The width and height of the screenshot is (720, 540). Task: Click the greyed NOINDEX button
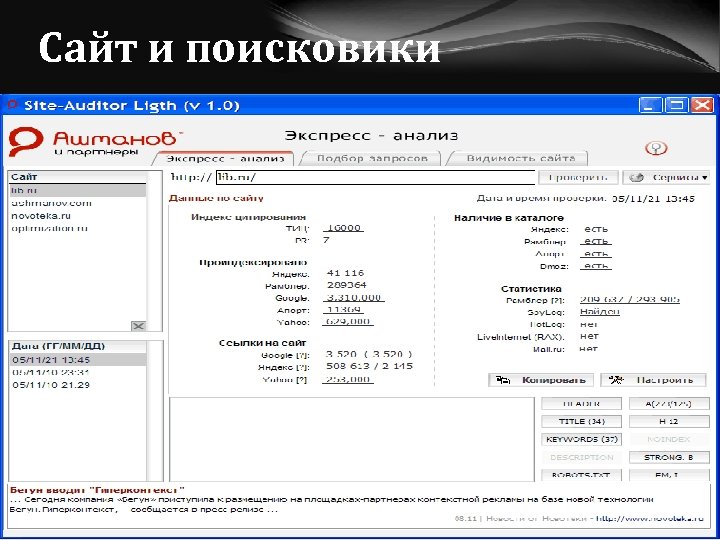coord(669,439)
